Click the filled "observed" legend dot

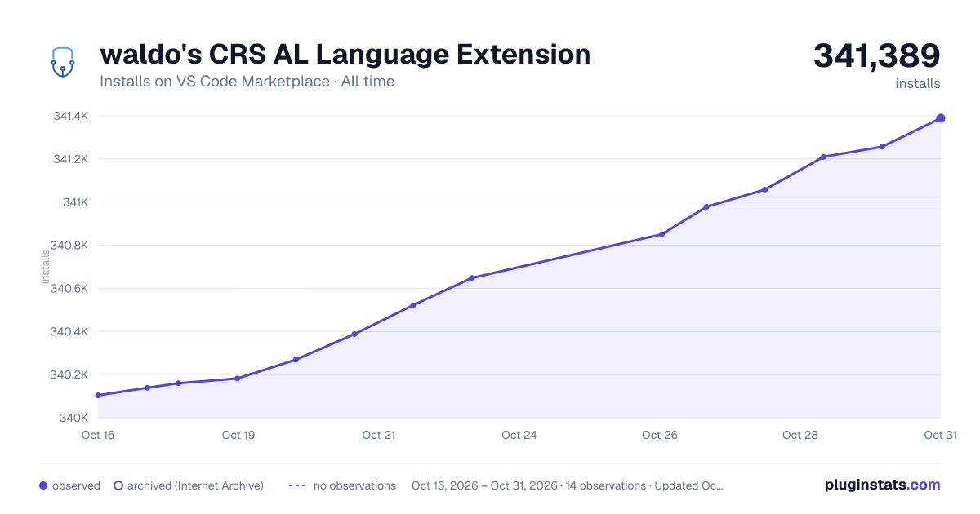pyautogui.click(x=43, y=485)
